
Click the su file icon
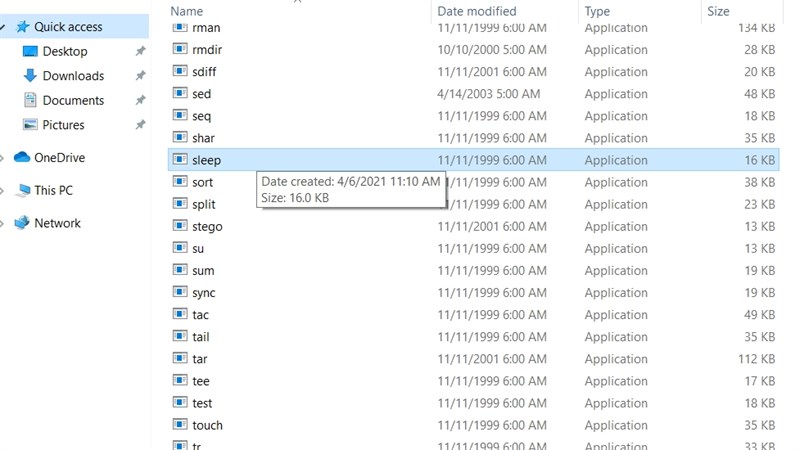coord(180,248)
